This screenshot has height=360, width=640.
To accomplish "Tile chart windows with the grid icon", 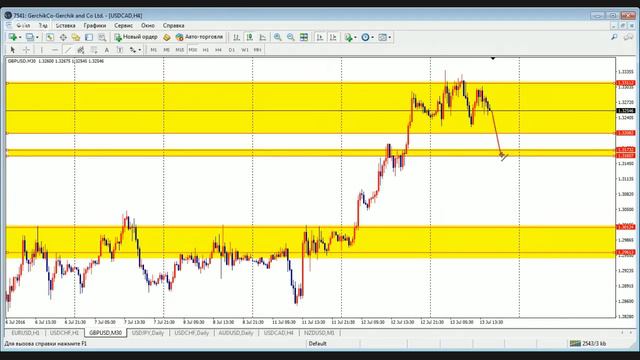I will coord(304,37).
